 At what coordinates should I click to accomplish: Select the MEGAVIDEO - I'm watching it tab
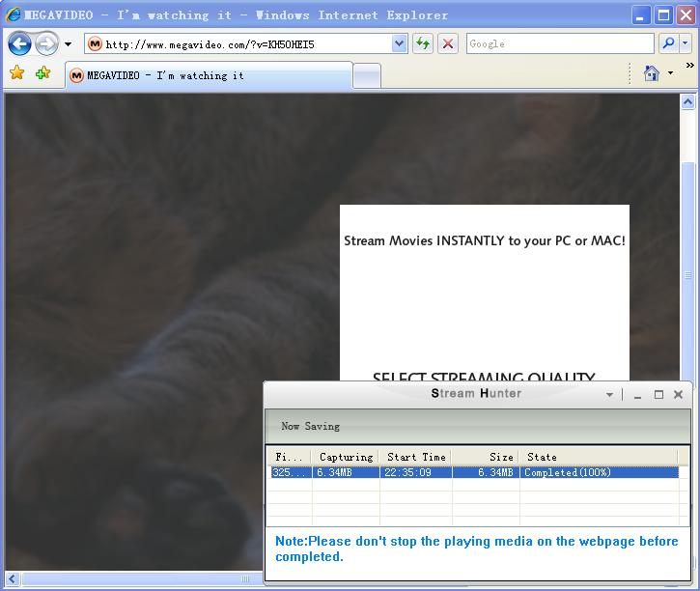[209, 76]
